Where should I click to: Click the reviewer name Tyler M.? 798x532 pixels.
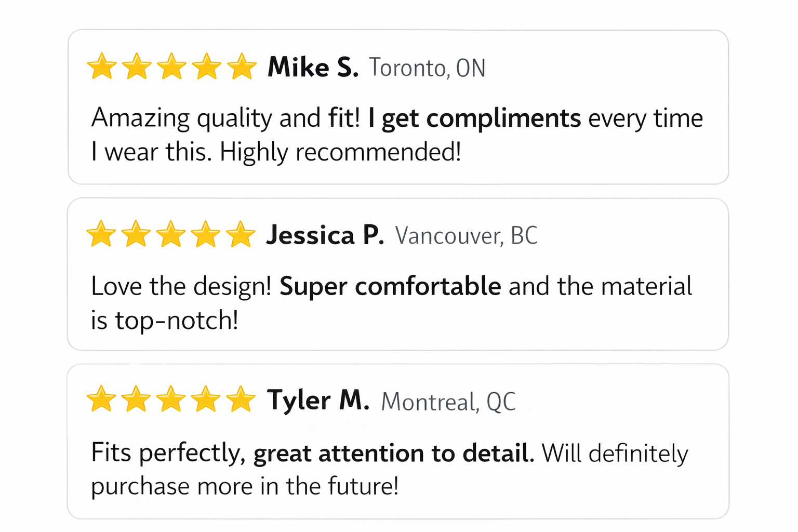point(318,401)
